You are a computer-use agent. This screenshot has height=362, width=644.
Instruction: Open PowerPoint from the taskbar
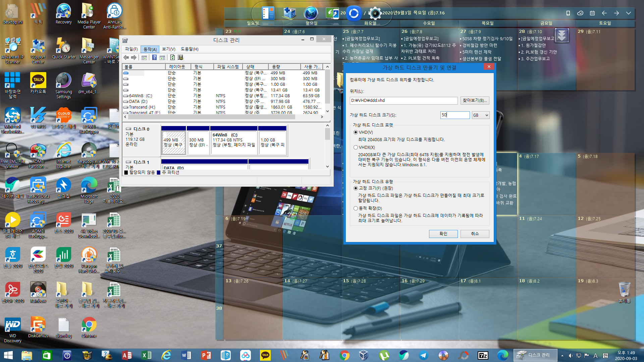click(206, 355)
